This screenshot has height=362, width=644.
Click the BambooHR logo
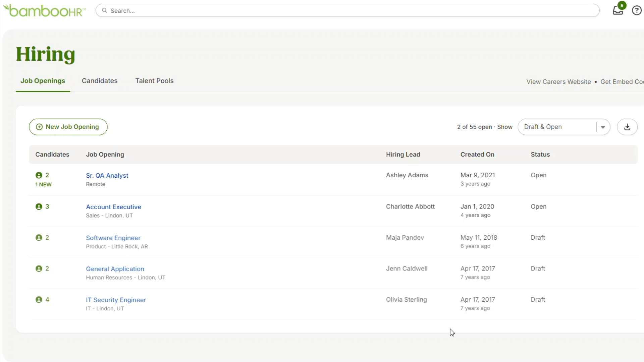coord(44,10)
